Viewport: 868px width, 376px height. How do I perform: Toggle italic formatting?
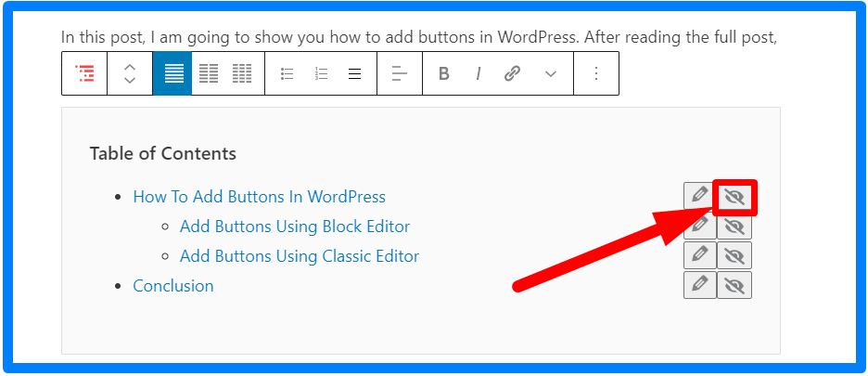pos(478,73)
